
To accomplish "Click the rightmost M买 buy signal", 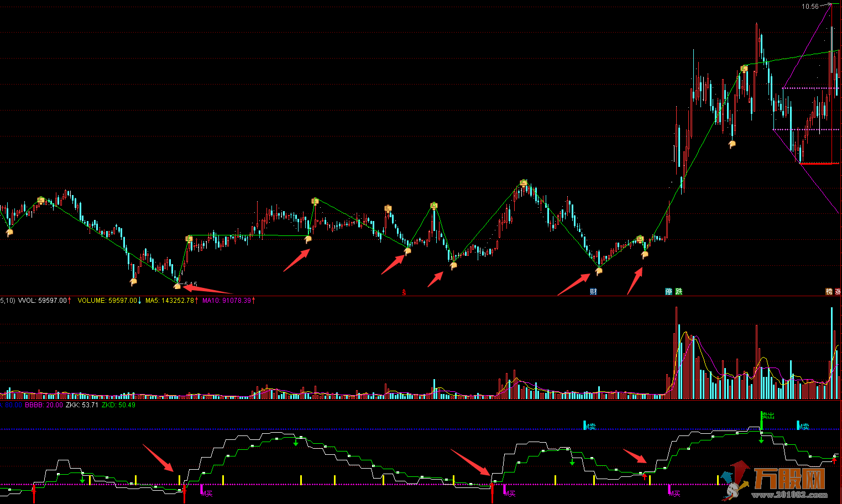I will click(x=674, y=493).
